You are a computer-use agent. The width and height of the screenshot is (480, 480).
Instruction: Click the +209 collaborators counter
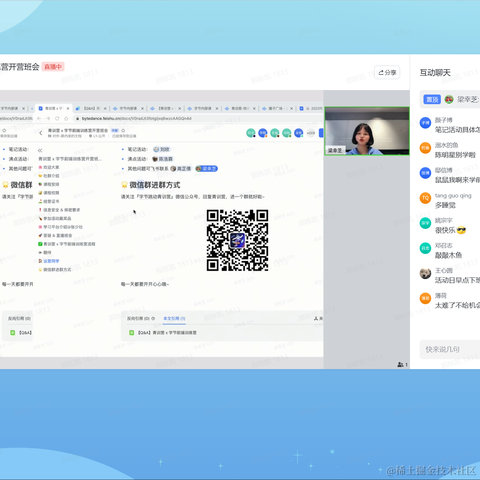coord(311,133)
